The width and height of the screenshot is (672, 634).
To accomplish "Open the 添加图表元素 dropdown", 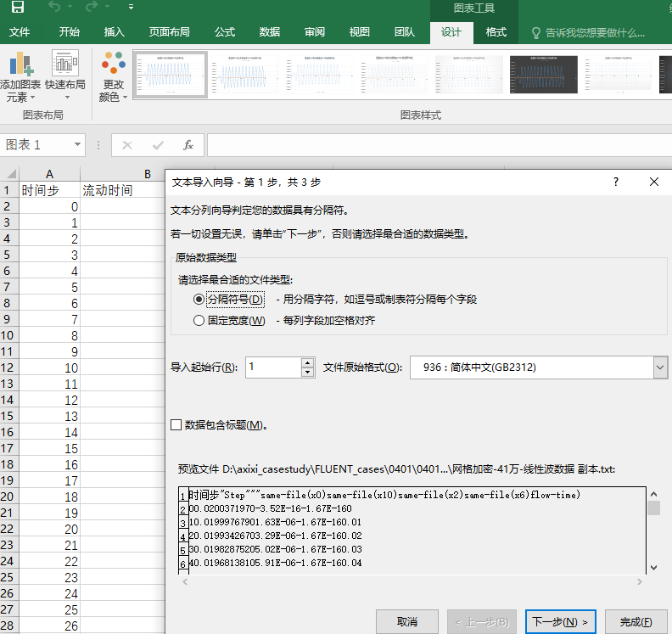I will click(20, 76).
